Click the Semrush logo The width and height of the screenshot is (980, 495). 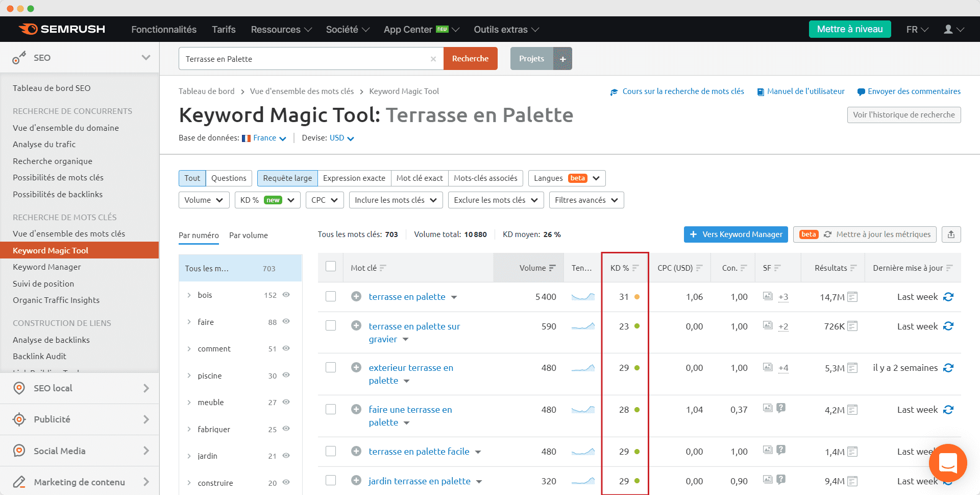[x=62, y=29]
